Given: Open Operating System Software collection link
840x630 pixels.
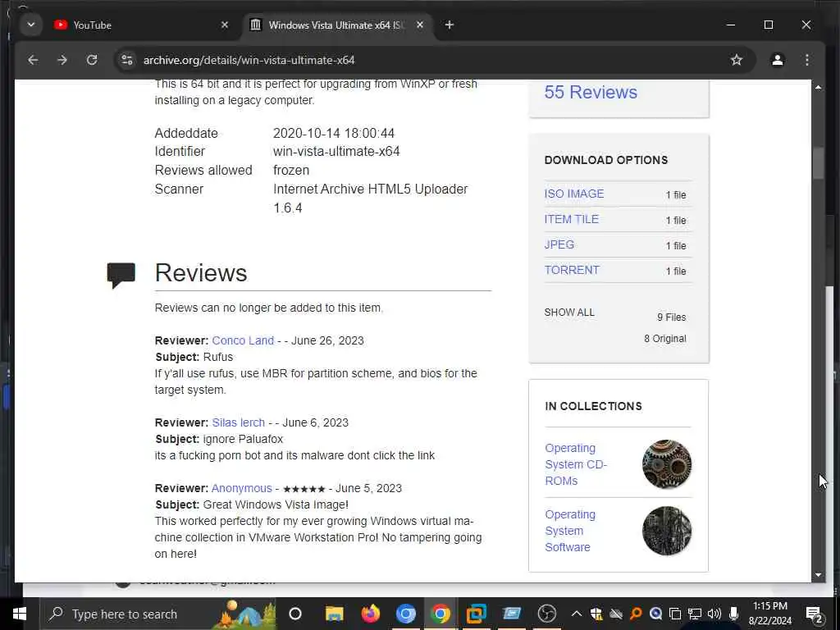Looking at the screenshot, I should (x=569, y=531).
